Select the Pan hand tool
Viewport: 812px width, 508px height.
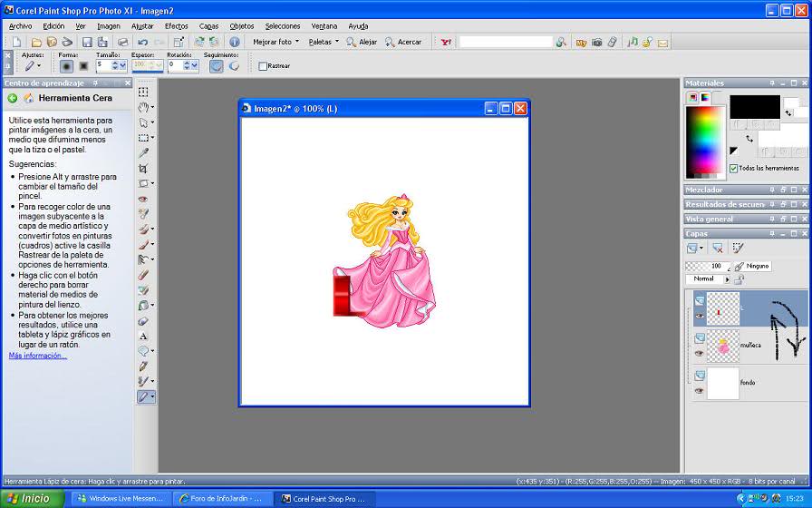143,107
